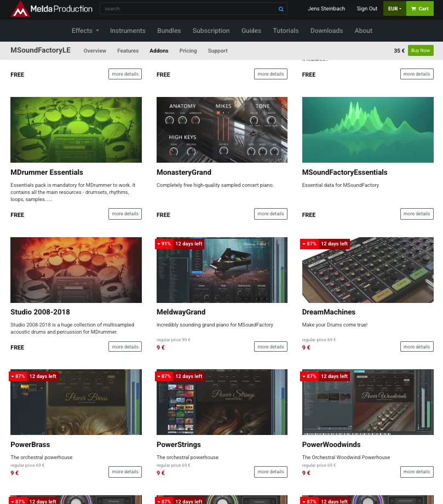The height and width of the screenshot is (504, 443).
Task: Click the search magnifier icon
Action: (281, 9)
